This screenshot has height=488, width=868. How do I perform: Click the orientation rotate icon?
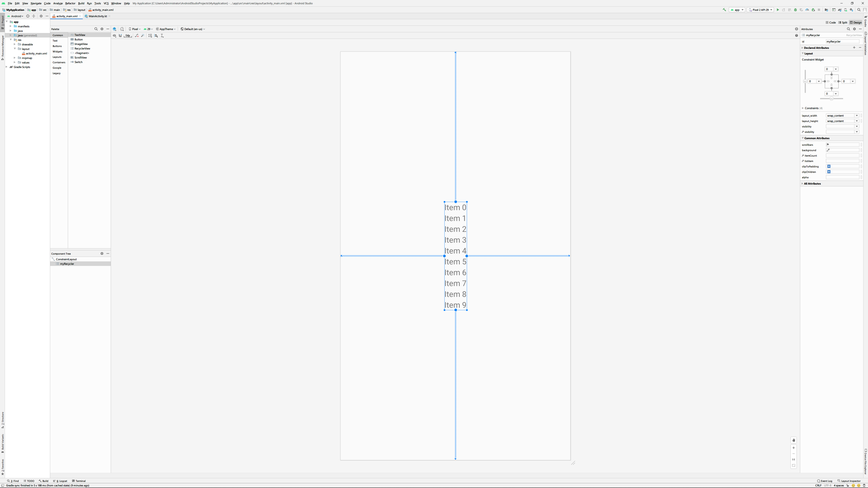122,29
